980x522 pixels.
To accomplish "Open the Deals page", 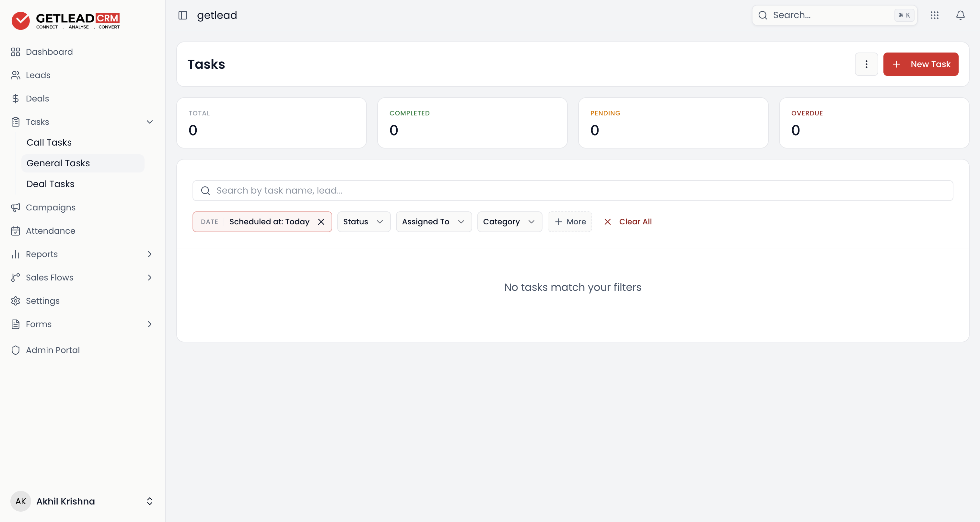I will (37, 99).
